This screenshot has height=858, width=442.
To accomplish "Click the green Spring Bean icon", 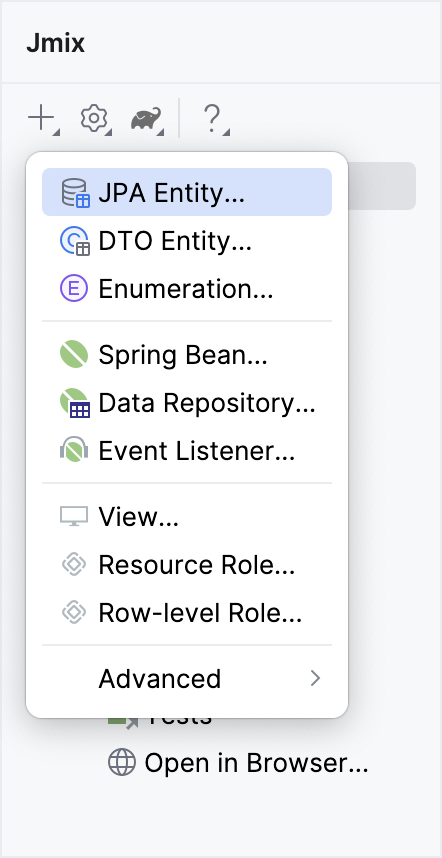I will 74,354.
